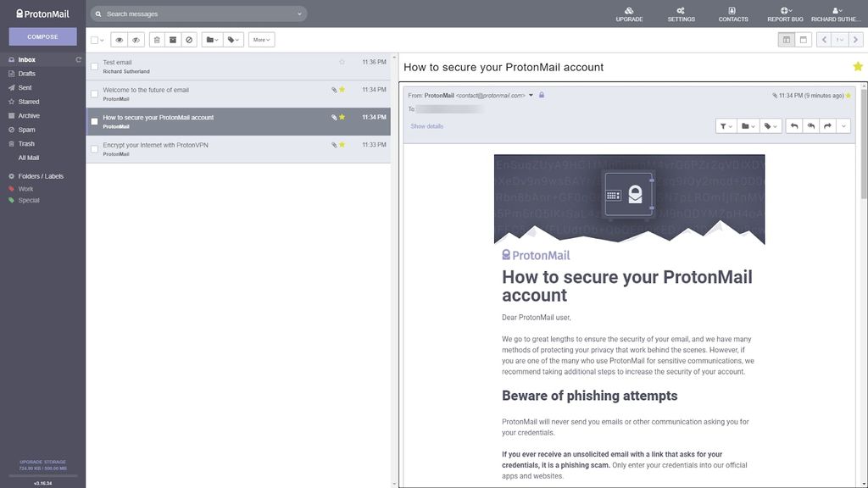Viewport: 868px width, 488px height.
Task: Forward the open email
Action: [x=827, y=125]
